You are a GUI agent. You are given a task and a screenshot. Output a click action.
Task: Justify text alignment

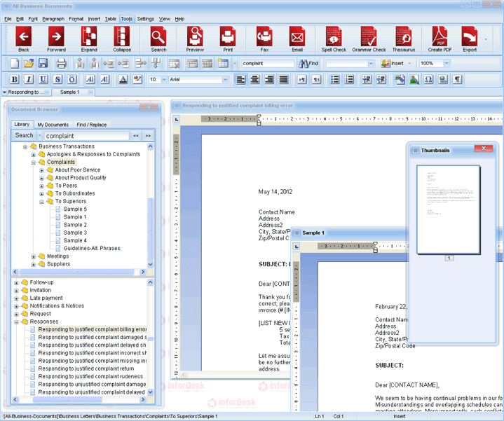pyautogui.click(x=283, y=79)
